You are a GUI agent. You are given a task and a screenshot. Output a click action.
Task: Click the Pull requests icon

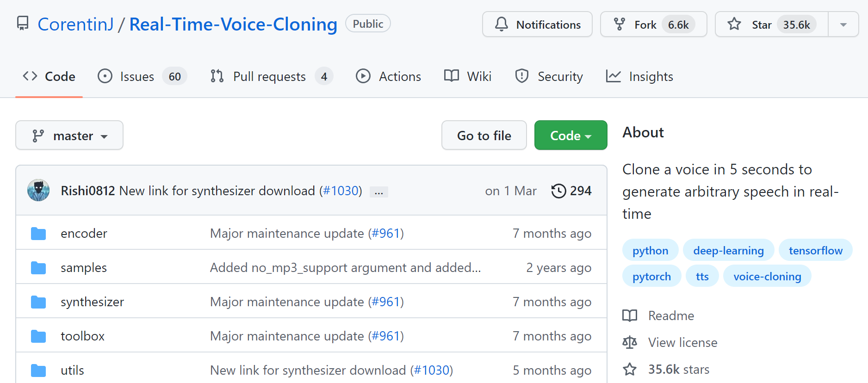tap(217, 76)
